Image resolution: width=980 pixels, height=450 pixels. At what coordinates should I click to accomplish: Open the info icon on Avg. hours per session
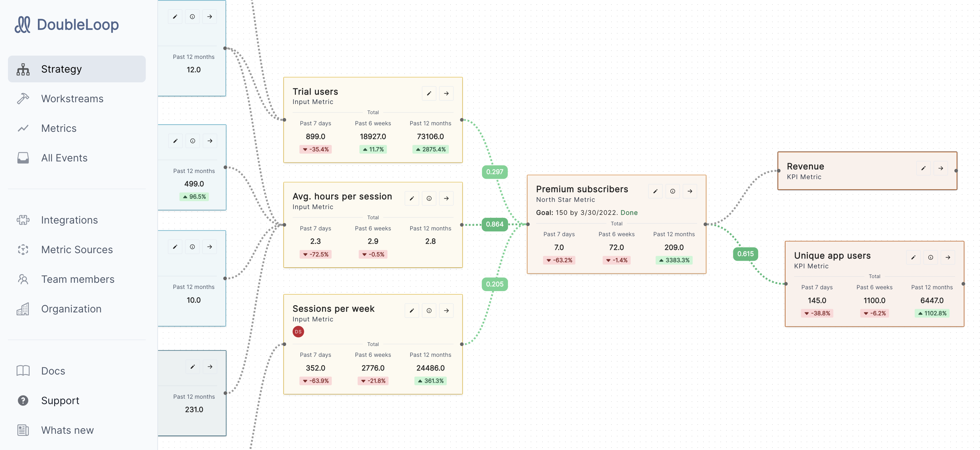(429, 198)
